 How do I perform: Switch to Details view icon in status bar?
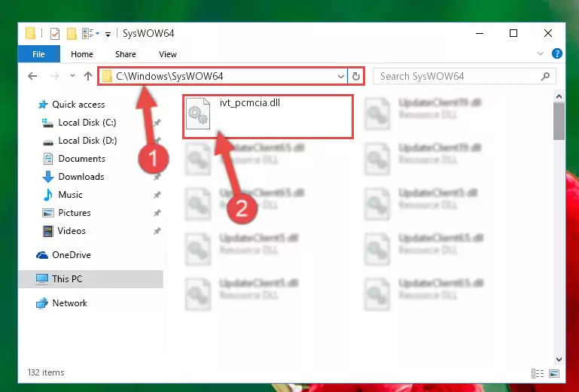point(538,373)
